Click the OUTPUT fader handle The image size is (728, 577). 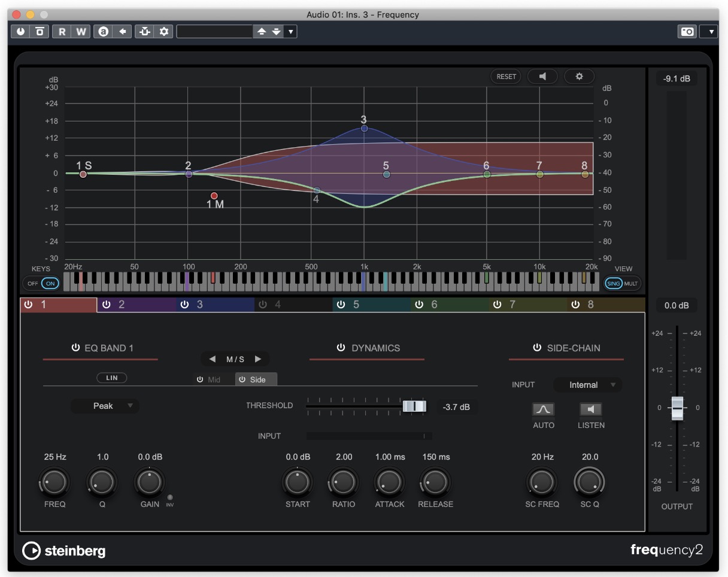[x=677, y=408]
